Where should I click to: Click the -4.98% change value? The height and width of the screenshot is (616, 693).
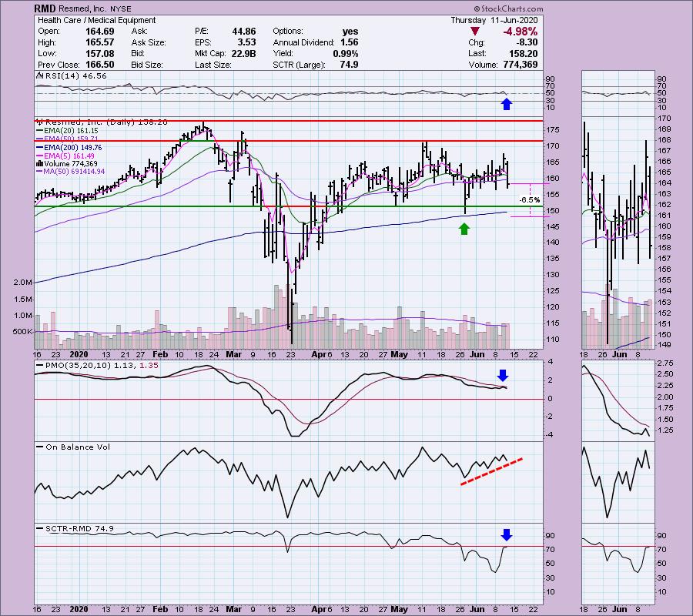coord(520,32)
